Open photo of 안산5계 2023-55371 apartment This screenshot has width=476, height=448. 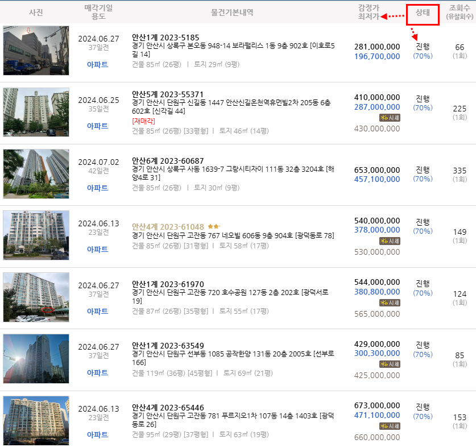point(36,112)
